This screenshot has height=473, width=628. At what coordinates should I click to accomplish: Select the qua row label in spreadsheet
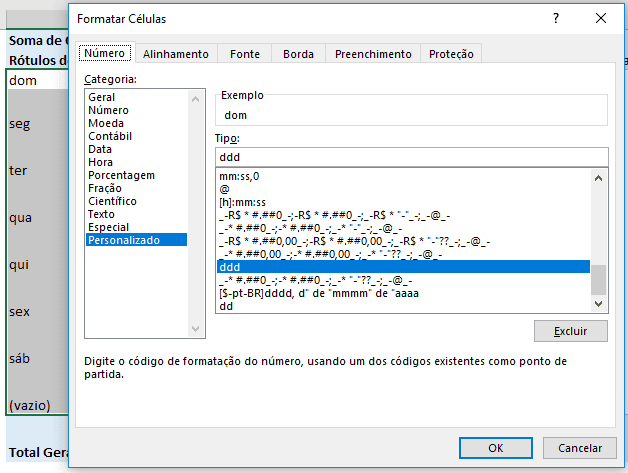tap(20, 218)
